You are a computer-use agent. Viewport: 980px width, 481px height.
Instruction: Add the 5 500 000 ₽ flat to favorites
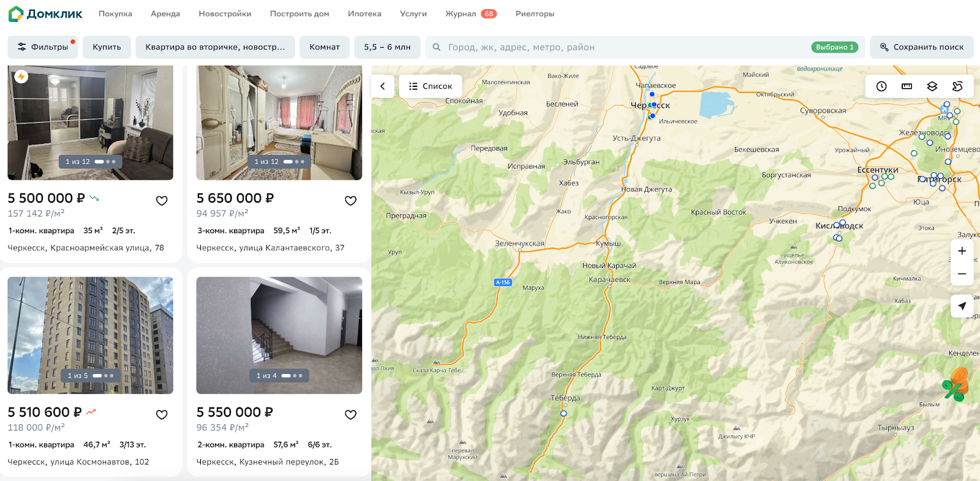(x=162, y=201)
